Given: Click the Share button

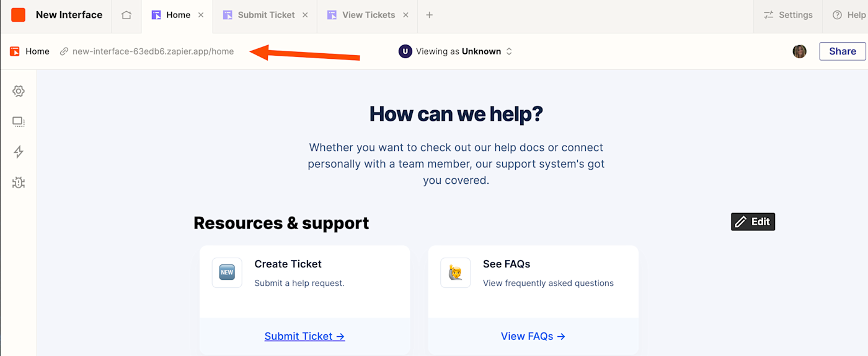Looking at the screenshot, I should pyautogui.click(x=842, y=51).
